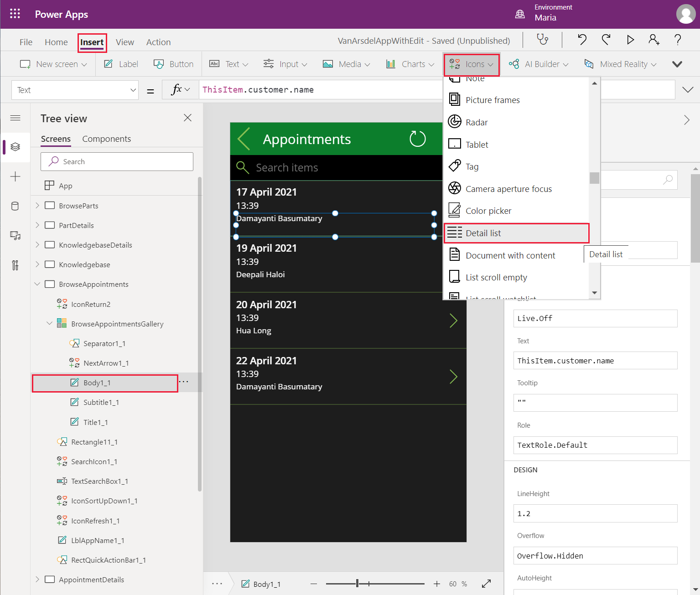Click the back arrow in Appointments header
The height and width of the screenshot is (595, 700).
244,139
